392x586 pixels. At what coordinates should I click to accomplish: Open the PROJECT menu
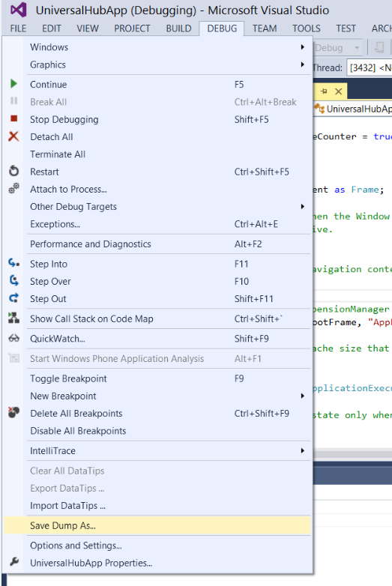(132, 28)
